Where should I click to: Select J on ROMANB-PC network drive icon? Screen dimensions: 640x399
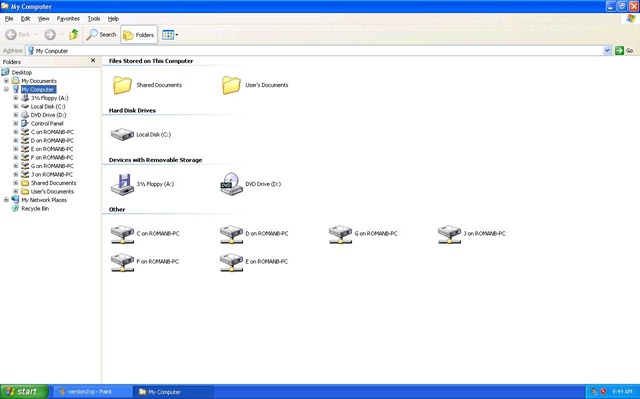449,234
